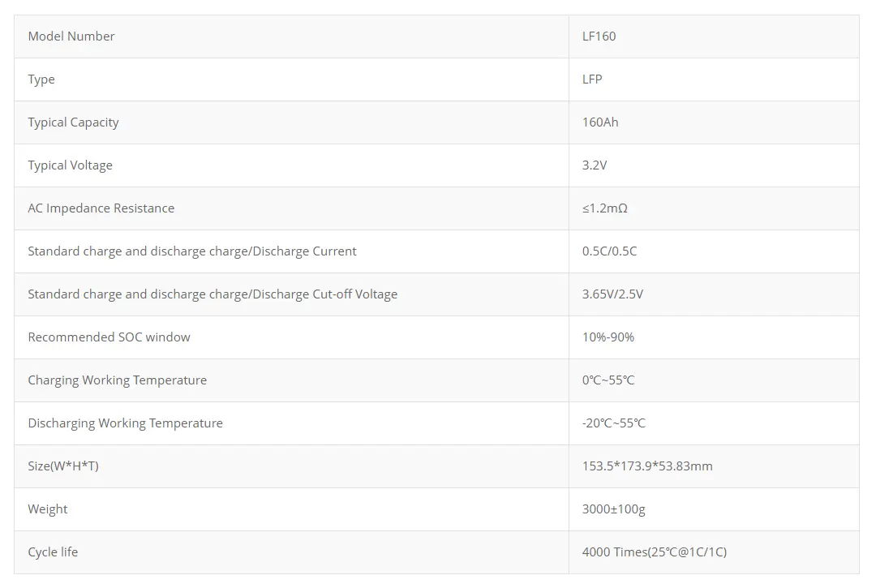The width and height of the screenshot is (876, 588).
Task: Select the 153.5*173.9*53.83mm size value
Action: coord(647,466)
